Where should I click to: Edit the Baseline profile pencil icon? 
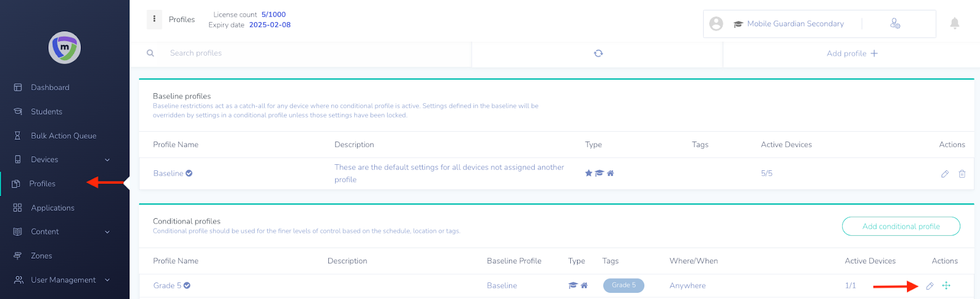tap(945, 174)
